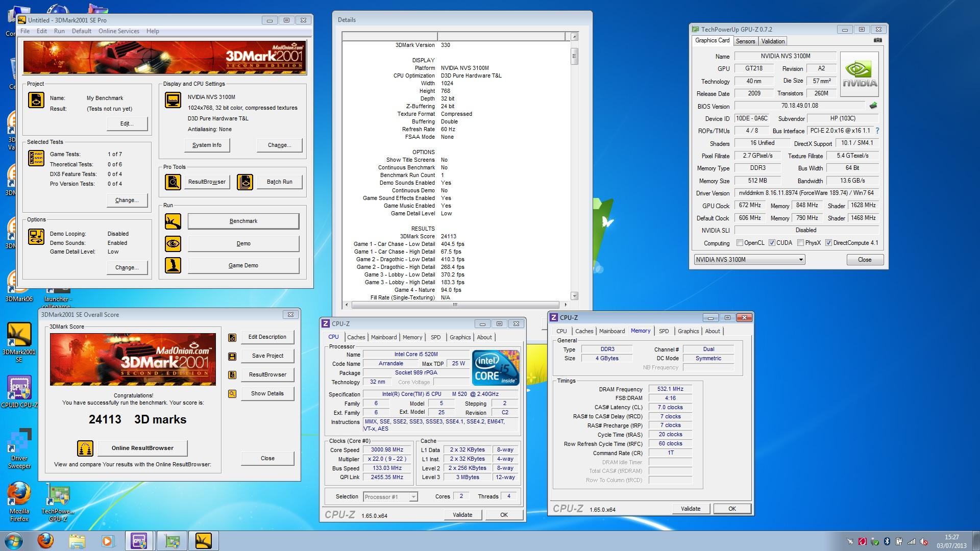The width and height of the screenshot is (980, 551).
Task: Click the Firefox taskbar icon
Action: (x=45, y=540)
